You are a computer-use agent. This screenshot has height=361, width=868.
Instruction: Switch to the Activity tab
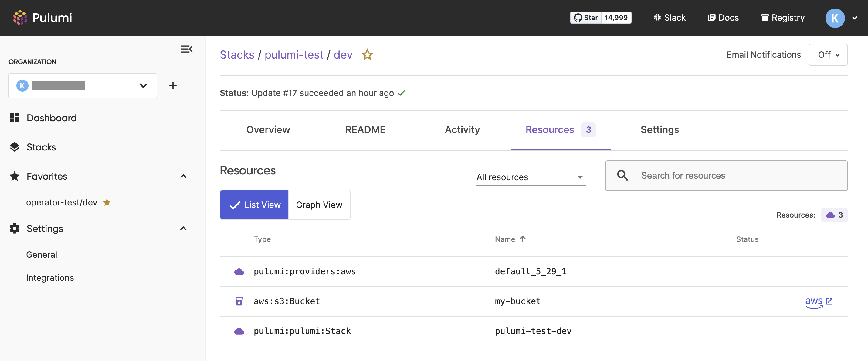pos(462,129)
